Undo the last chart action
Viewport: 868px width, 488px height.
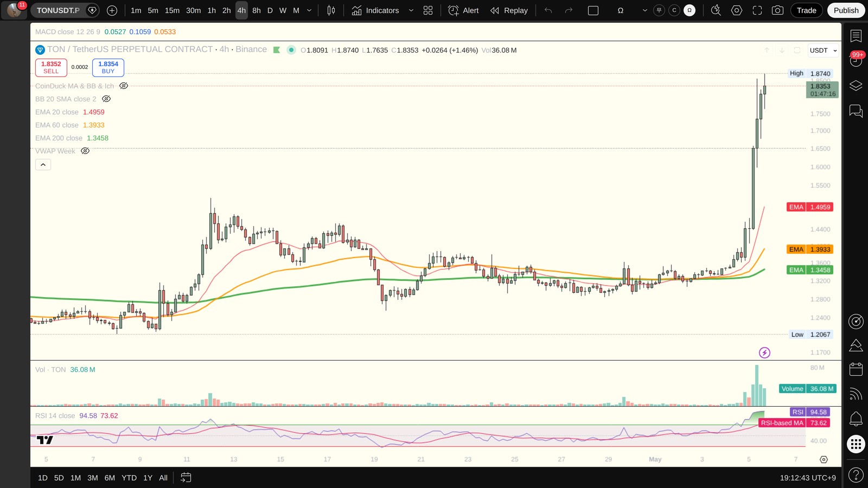point(548,10)
